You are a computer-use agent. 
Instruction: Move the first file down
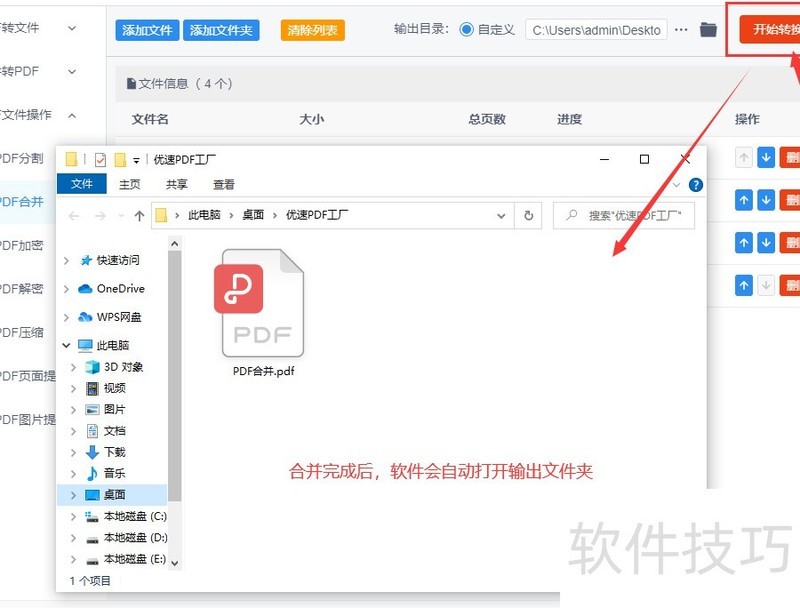[x=766, y=158]
